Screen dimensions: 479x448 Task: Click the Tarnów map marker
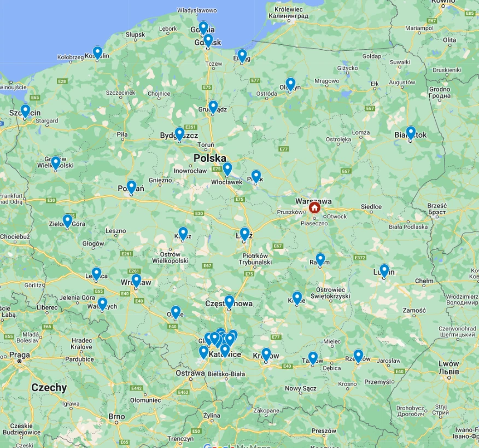[x=313, y=357]
